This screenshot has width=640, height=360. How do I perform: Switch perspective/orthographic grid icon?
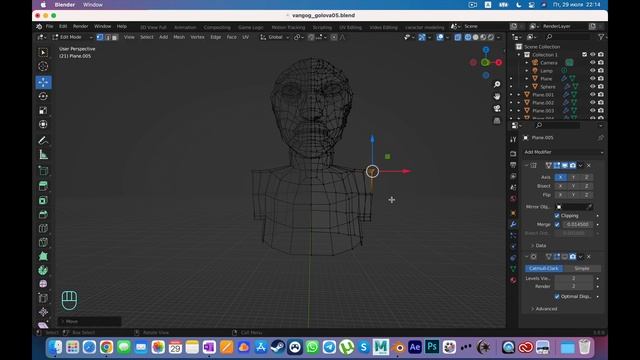click(x=497, y=121)
